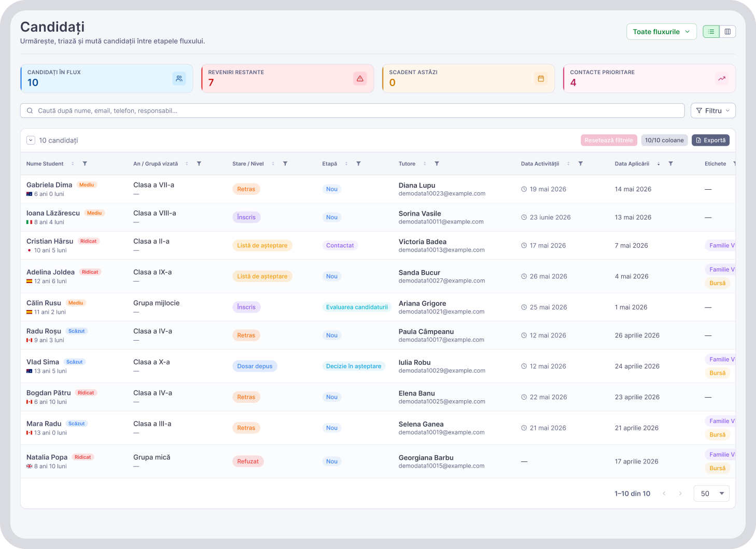Click the warning icon in Reveniri restante card

(x=360, y=78)
